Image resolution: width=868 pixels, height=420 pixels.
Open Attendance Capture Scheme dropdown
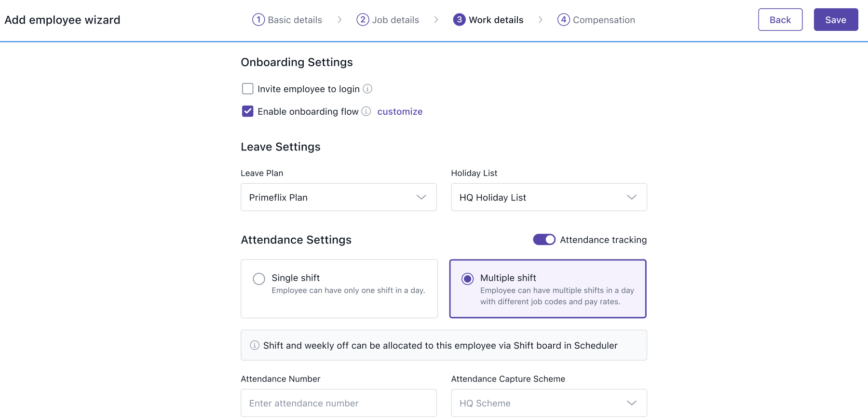[549, 403]
